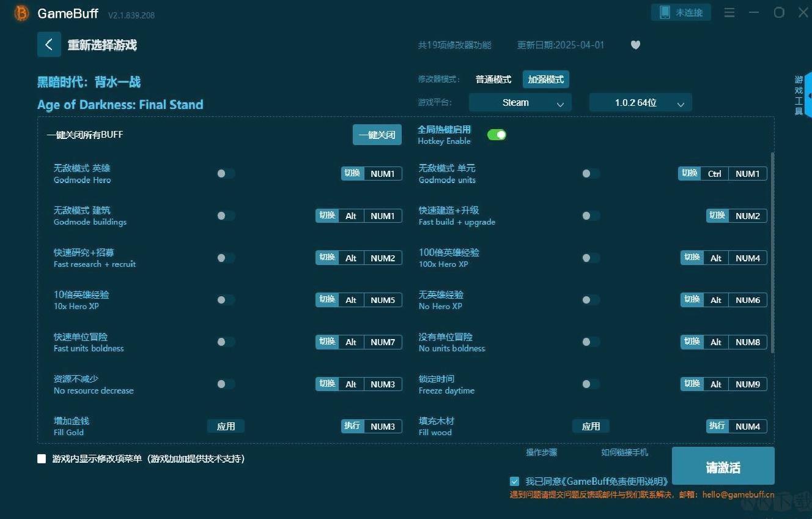
Task: Click the phone not-connected icon button
Action: (x=681, y=12)
